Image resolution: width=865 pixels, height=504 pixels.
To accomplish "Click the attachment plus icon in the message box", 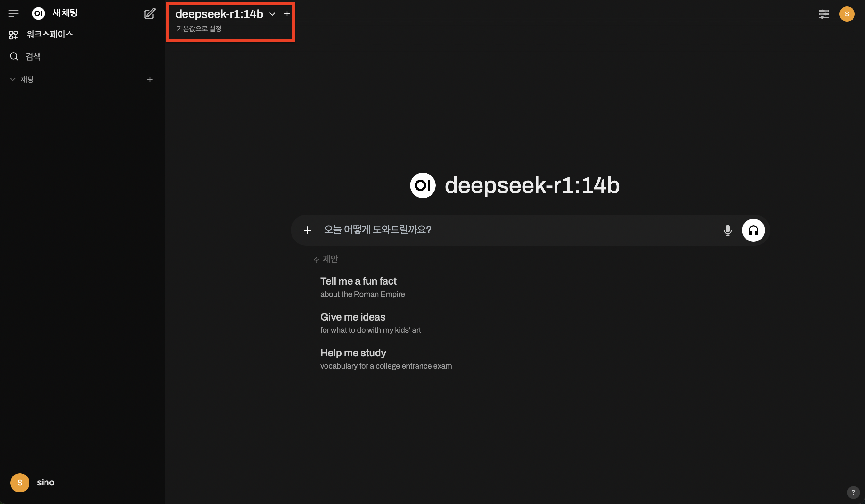I will point(307,230).
